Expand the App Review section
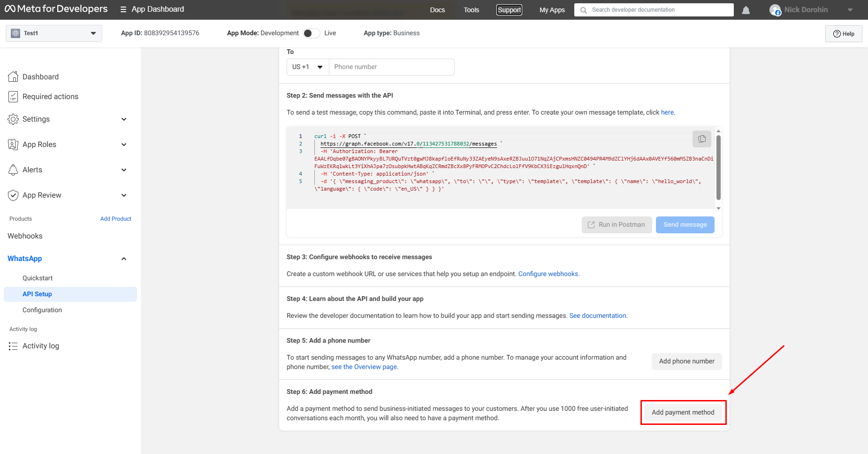Viewport: 868px width, 454px height. [x=124, y=195]
